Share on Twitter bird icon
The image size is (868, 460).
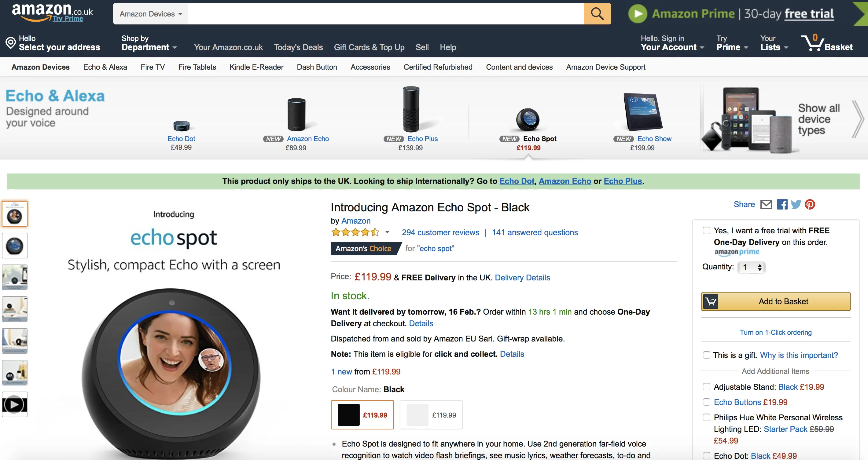click(796, 204)
